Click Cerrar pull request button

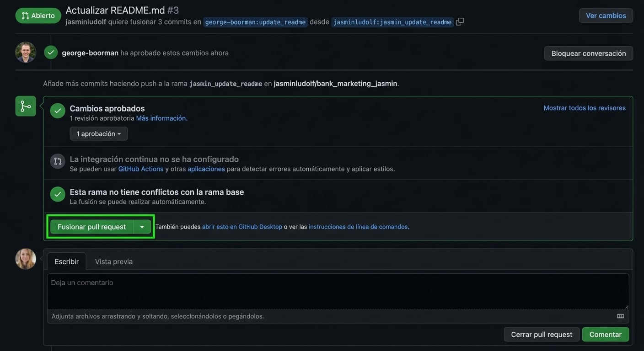click(542, 335)
